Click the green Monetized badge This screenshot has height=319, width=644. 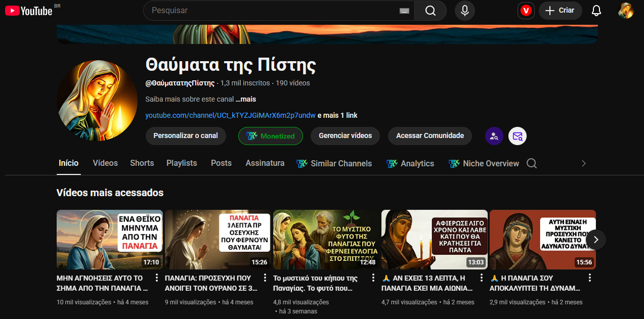[271, 136]
